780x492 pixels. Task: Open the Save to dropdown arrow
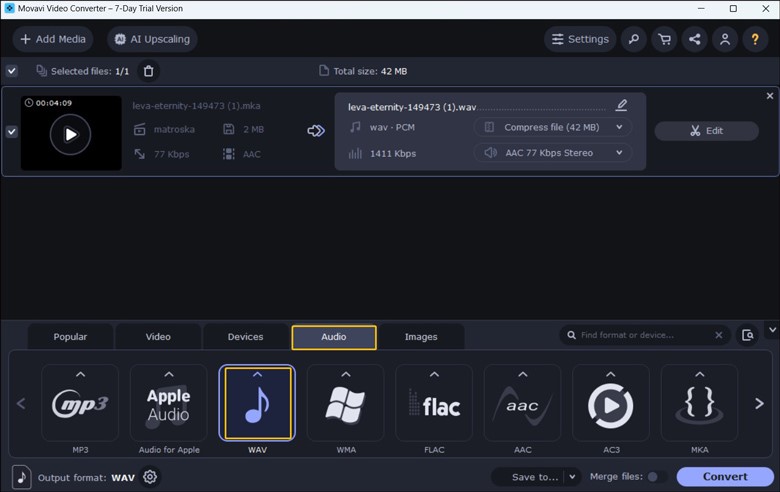coord(572,477)
